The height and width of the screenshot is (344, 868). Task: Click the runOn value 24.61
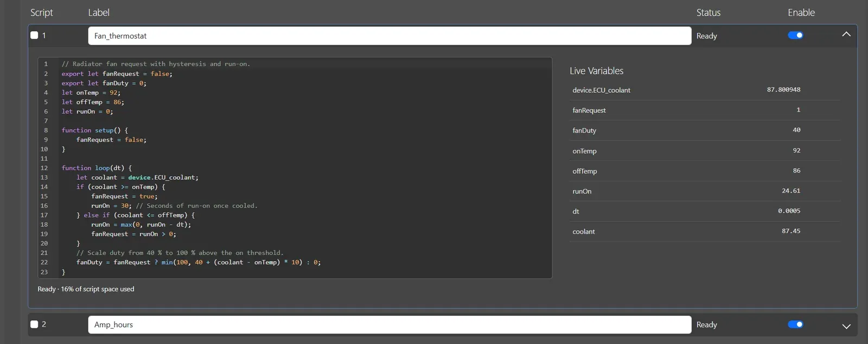point(791,190)
